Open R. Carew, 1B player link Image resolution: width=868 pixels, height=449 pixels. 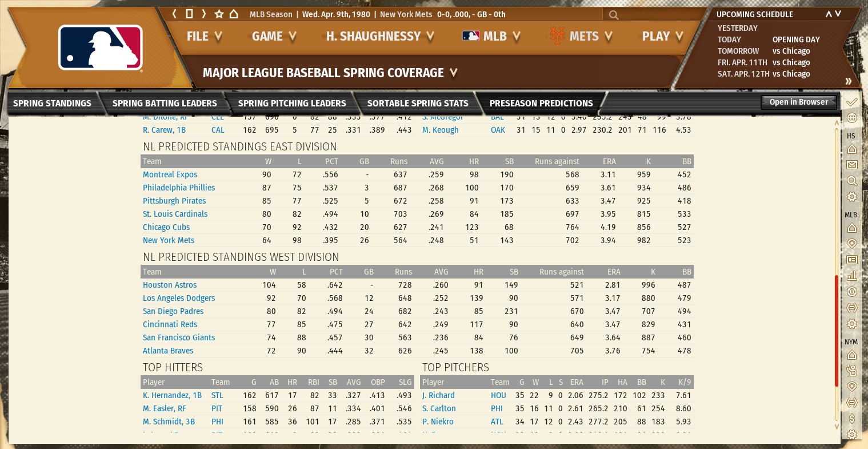click(x=164, y=130)
